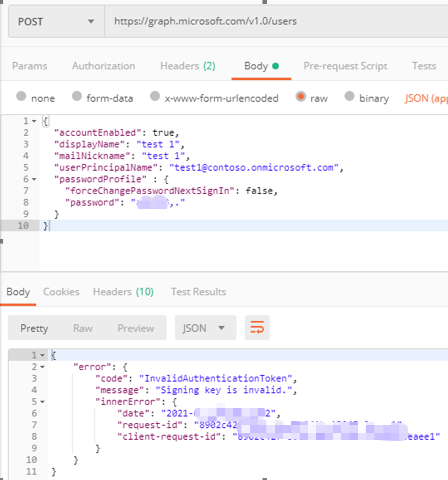Open response Cookies tab

click(x=61, y=292)
